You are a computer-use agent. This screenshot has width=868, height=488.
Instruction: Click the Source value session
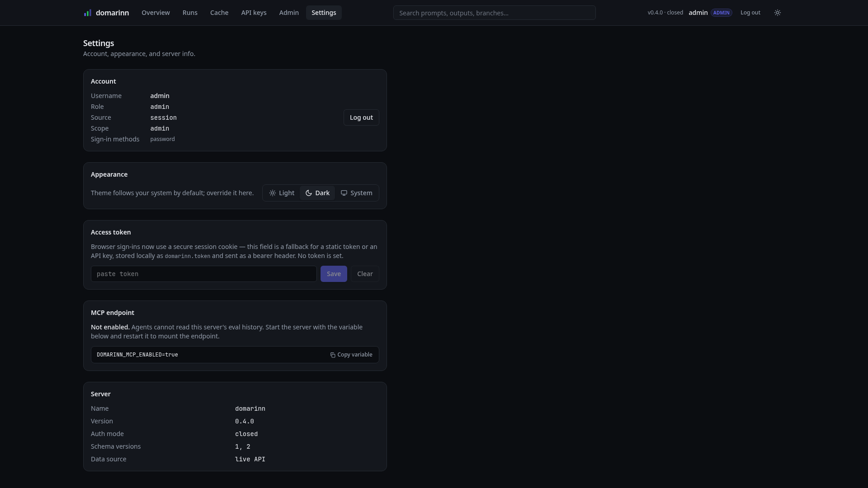163,117
